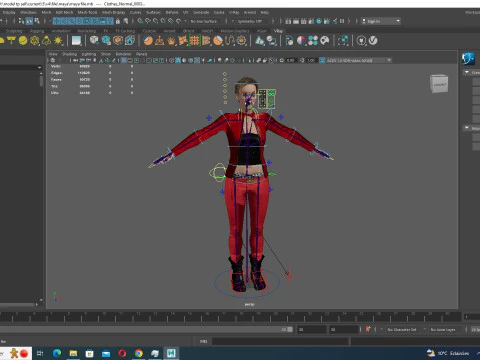Switch to the Rendering shelf tab
Screen dimensions: 480x360
coord(87,31)
